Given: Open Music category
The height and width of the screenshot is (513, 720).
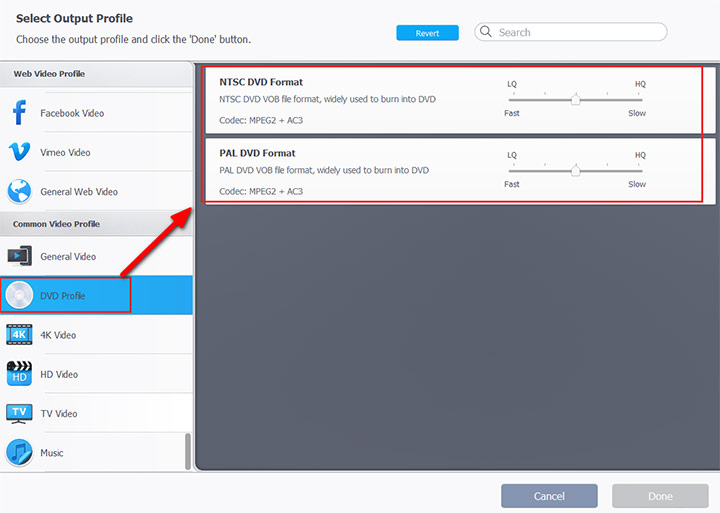Looking at the screenshot, I should (94, 452).
